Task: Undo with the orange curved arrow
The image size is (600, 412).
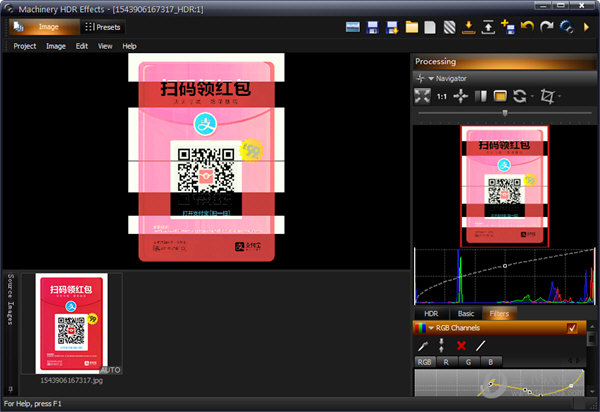Action: (x=527, y=27)
